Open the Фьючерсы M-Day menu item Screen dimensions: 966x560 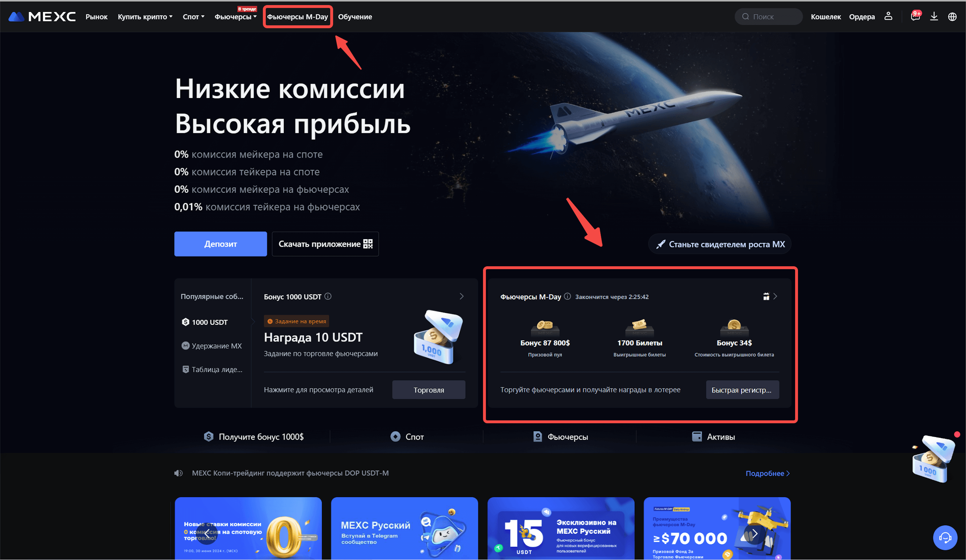tap(298, 17)
